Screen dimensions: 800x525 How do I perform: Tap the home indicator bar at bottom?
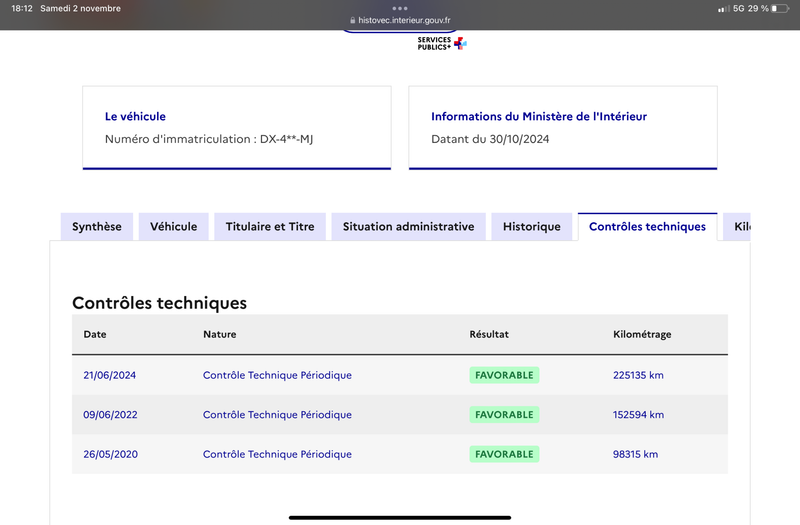point(400,517)
